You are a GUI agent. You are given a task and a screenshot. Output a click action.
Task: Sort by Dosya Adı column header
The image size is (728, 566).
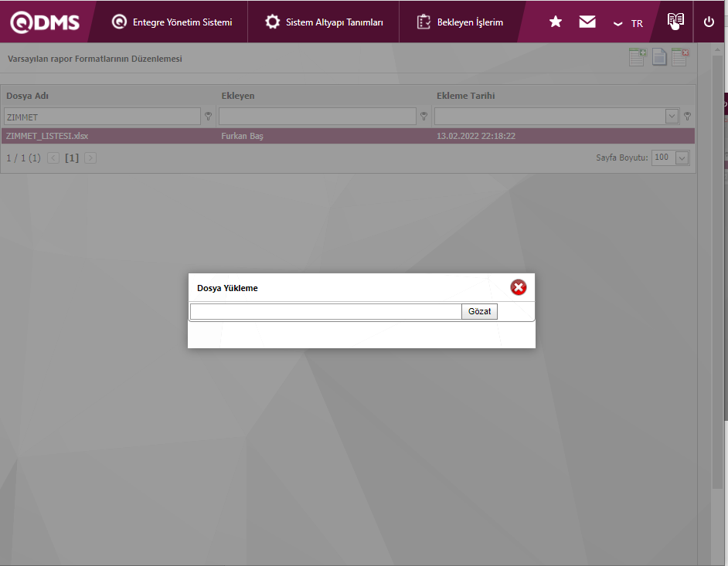click(27, 96)
